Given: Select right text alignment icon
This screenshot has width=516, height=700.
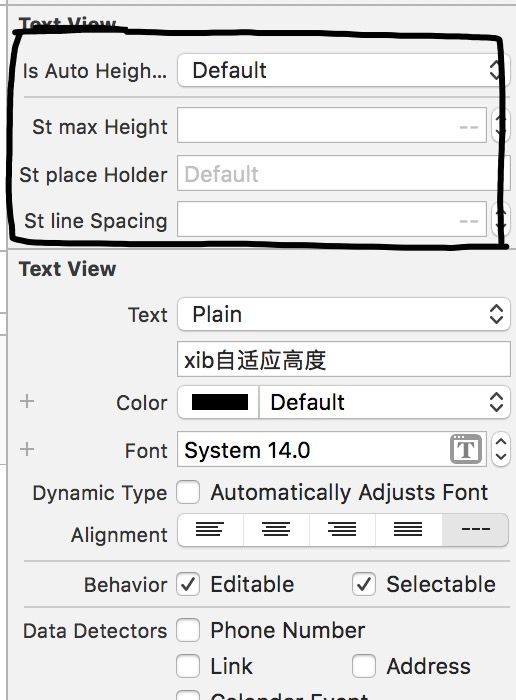Looking at the screenshot, I should click(342, 529).
